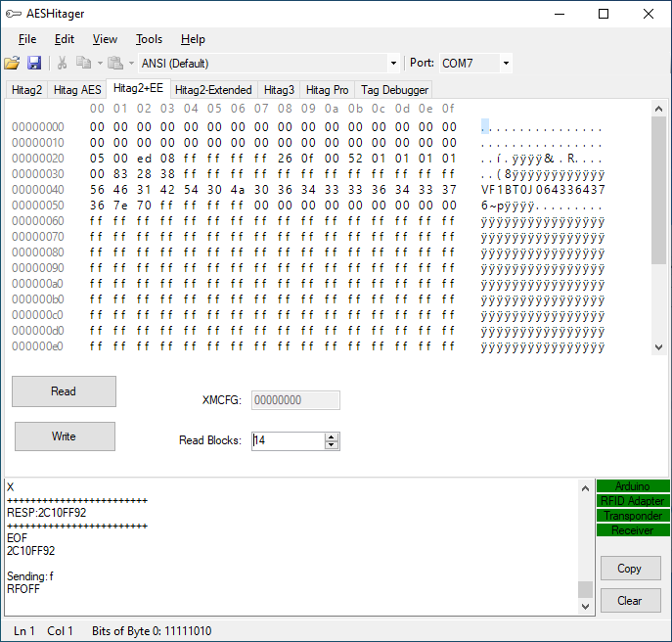Screen dimensions: 672x642
Task: Click hex byte '83' in row 00000030
Action: tap(120, 174)
